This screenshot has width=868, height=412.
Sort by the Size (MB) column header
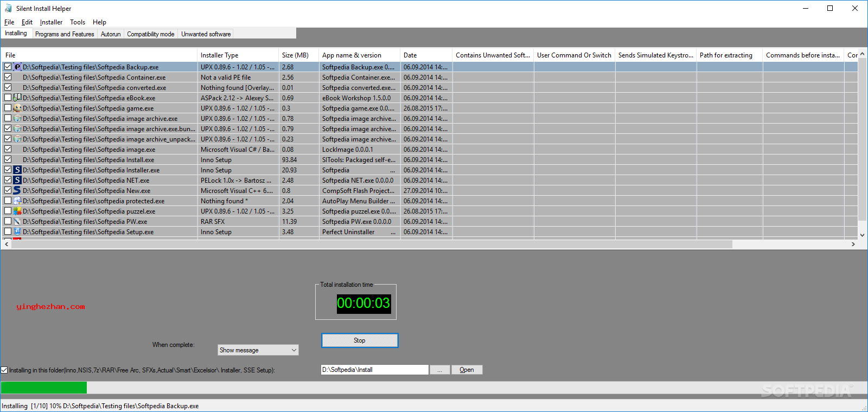click(x=299, y=55)
